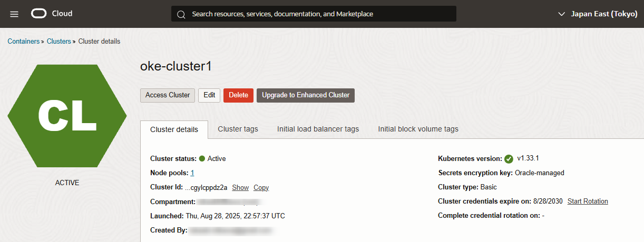644x242 pixels.
Task: Click the Edit button
Action: pyautogui.click(x=209, y=95)
